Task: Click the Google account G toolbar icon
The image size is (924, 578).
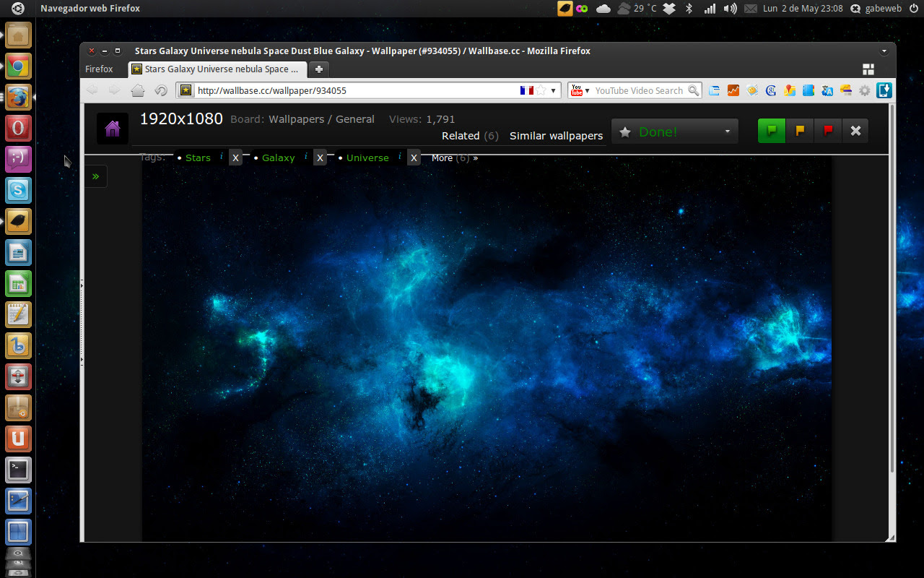Action: pos(771,90)
